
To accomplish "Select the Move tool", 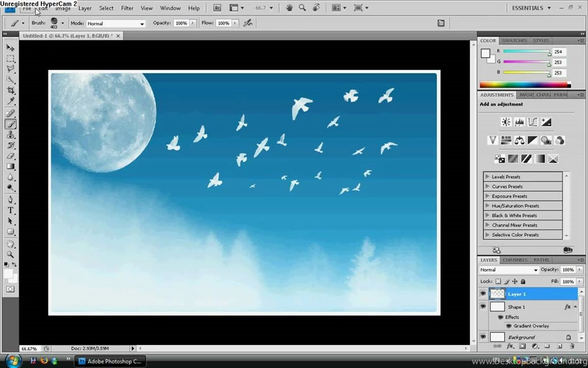I will pyautogui.click(x=10, y=48).
